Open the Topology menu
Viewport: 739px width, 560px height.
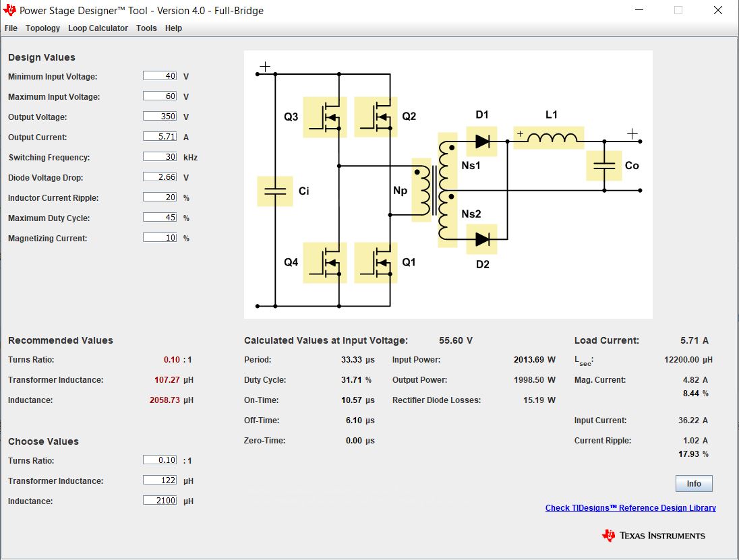point(42,28)
